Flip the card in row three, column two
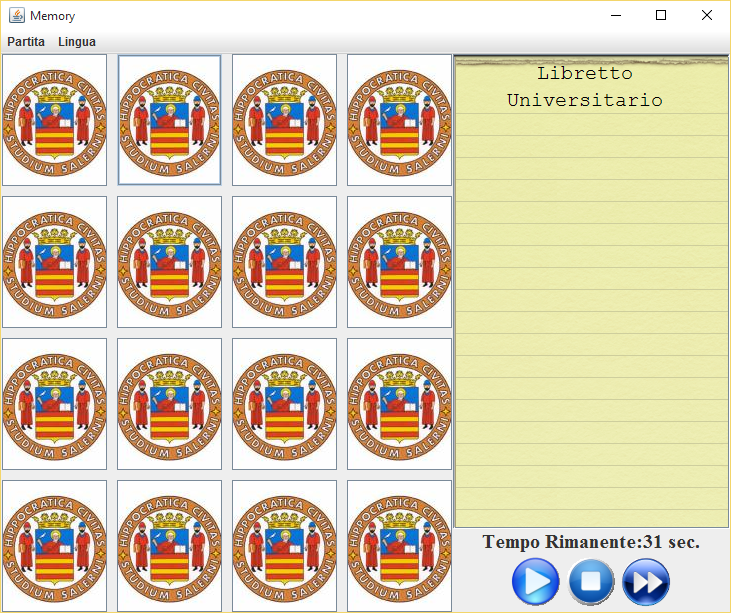Image resolution: width=731 pixels, height=613 pixels. pos(169,404)
